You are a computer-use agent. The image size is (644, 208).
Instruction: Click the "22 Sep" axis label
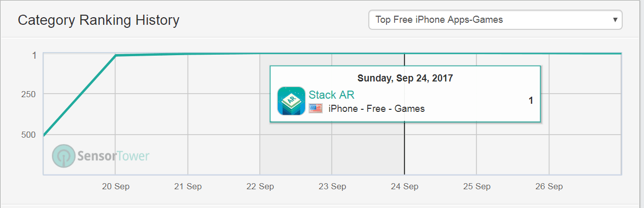pos(260,187)
